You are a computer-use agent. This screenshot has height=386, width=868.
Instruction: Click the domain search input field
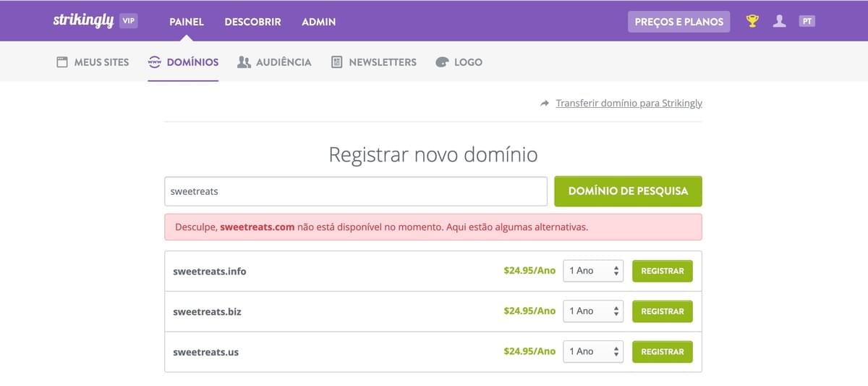pos(356,191)
